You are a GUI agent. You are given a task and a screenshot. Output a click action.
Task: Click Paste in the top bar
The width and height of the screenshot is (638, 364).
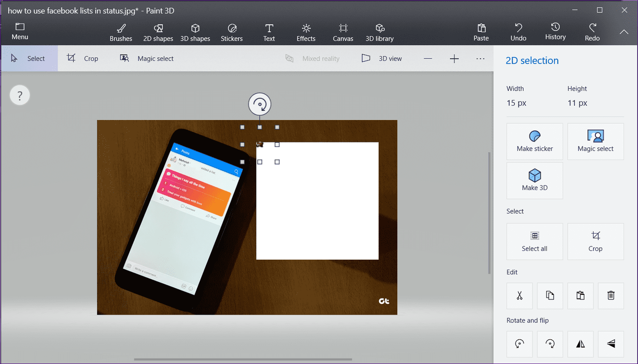pos(481,33)
